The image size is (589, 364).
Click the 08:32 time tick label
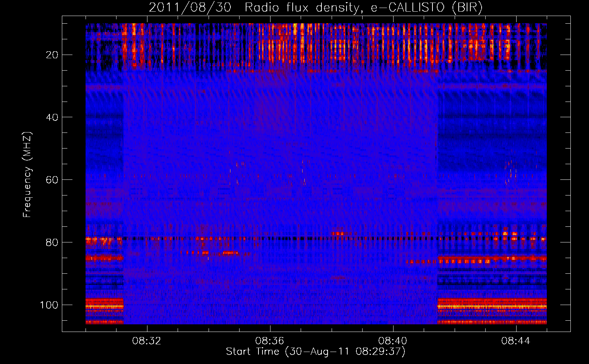point(147,341)
